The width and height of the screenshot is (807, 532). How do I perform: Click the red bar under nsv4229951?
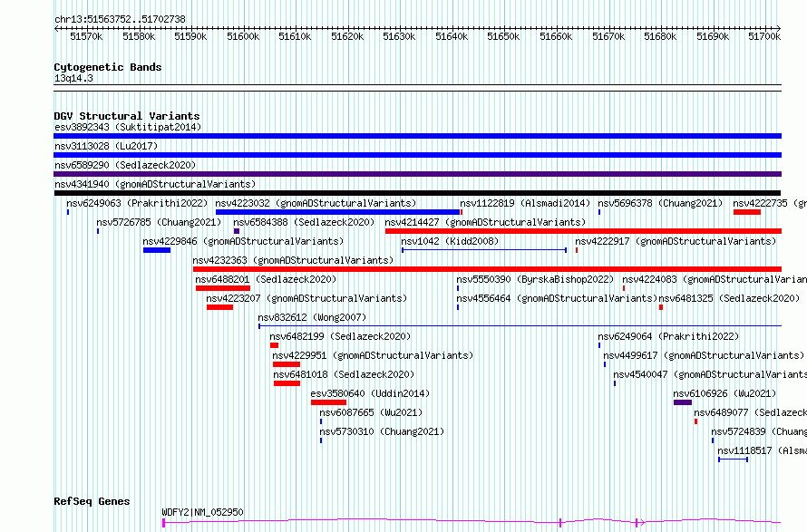point(287,364)
